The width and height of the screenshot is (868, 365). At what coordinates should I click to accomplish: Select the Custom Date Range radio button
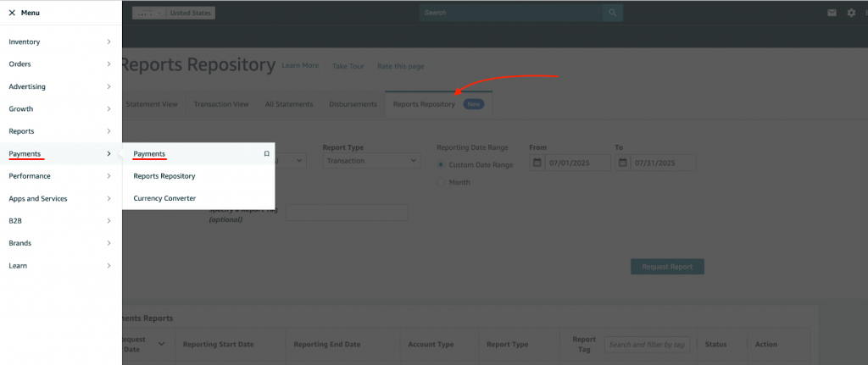click(x=441, y=164)
